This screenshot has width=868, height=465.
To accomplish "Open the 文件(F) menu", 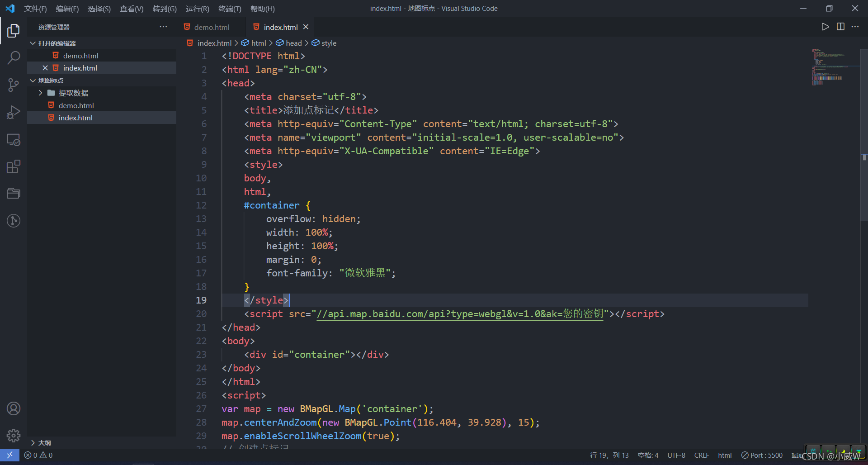I will (x=35, y=9).
